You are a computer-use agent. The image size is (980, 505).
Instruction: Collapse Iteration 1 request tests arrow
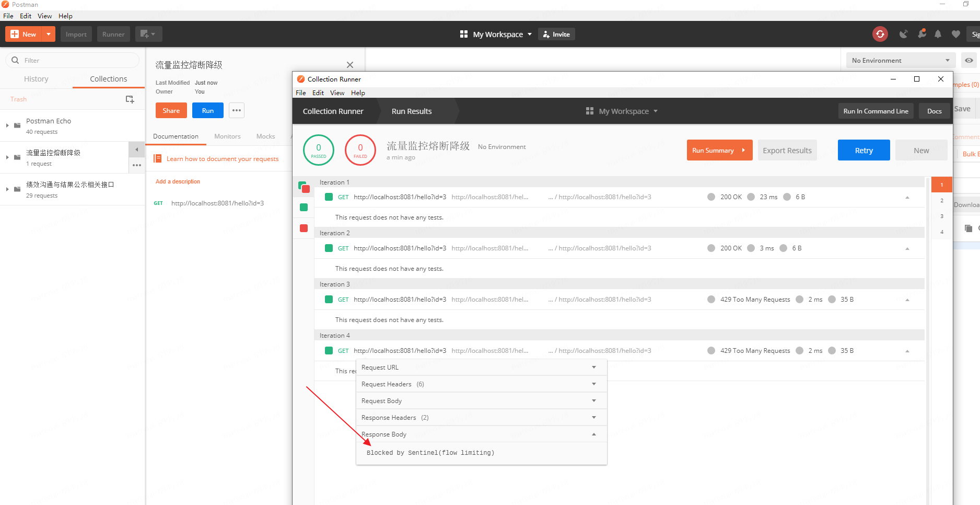tap(907, 197)
